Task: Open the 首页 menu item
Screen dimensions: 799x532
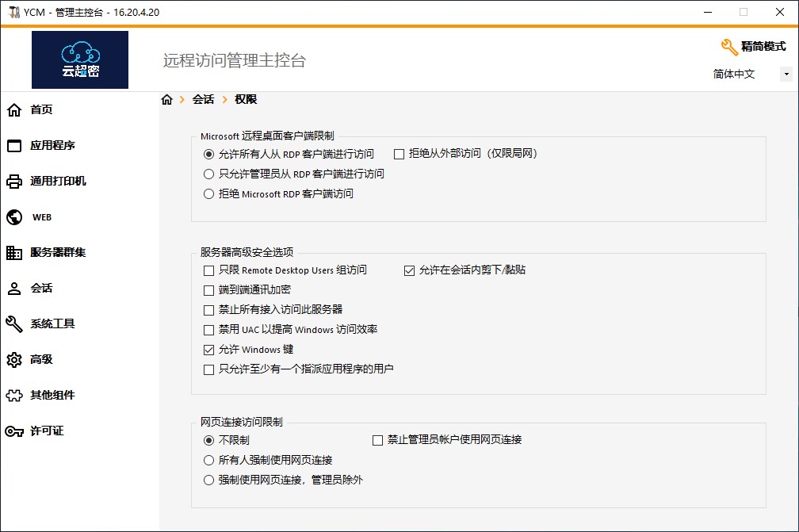Action: point(41,109)
